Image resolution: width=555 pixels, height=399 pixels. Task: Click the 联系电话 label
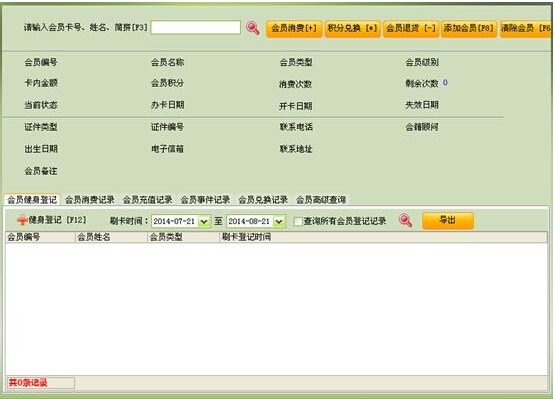296,127
